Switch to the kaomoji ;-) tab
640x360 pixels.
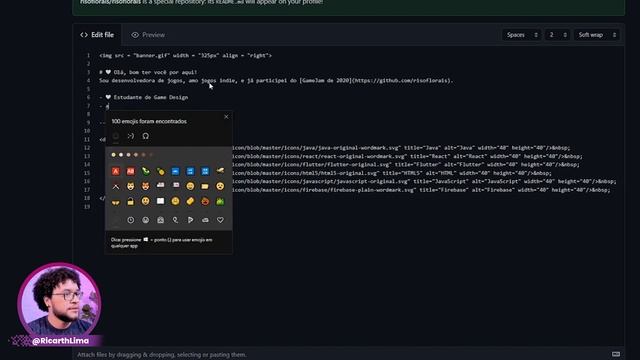131,136
